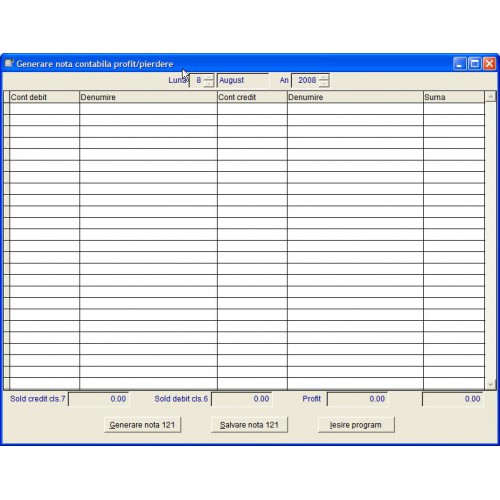
Task: Click Iesire program button
Action: pos(356,425)
